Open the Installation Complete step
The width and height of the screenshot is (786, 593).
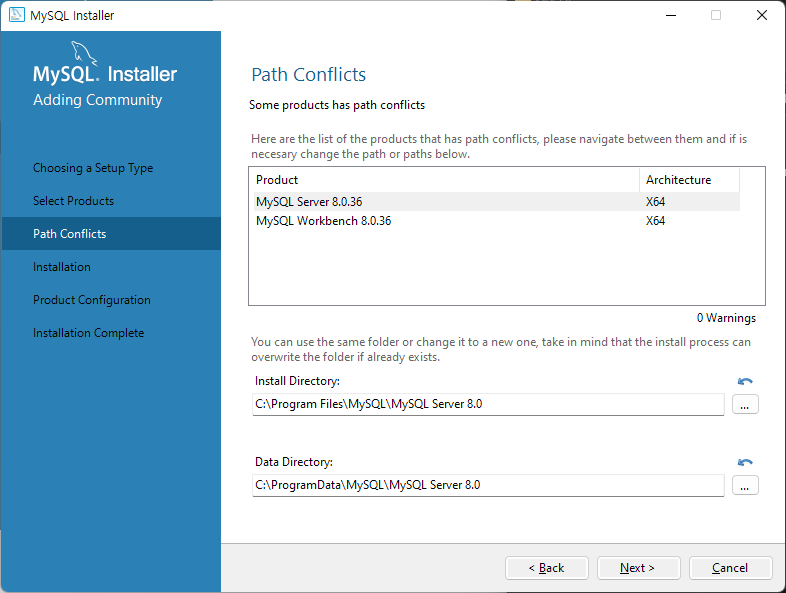pyautogui.click(x=88, y=333)
